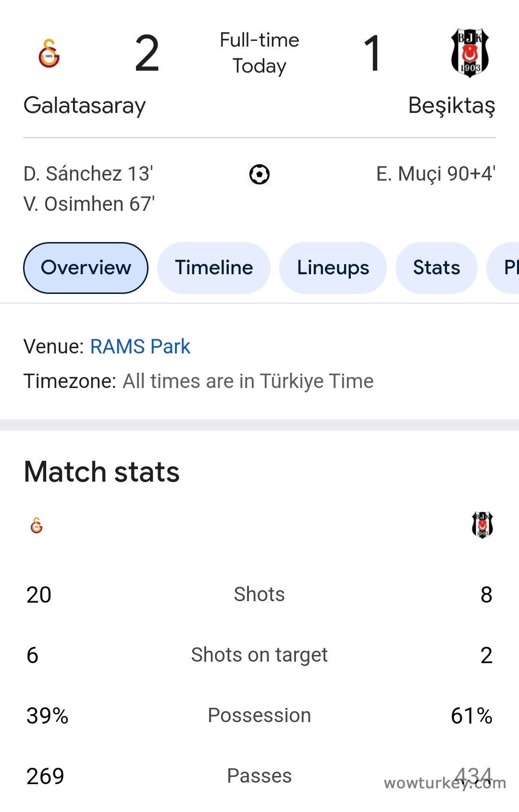Open the Stats tab
Viewport: 519px width, 812px height.
tap(436, 268)
